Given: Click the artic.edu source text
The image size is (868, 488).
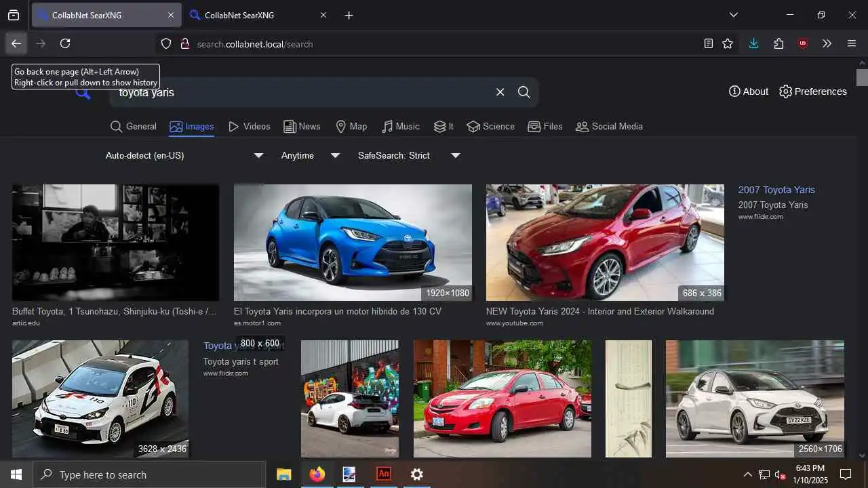Looking at the screenshot, I should pos(26,323).
